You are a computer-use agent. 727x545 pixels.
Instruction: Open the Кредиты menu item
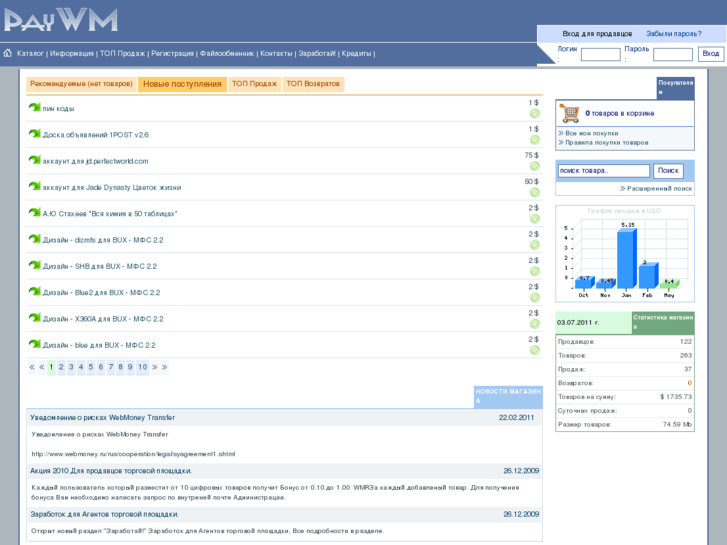(357, 53)
